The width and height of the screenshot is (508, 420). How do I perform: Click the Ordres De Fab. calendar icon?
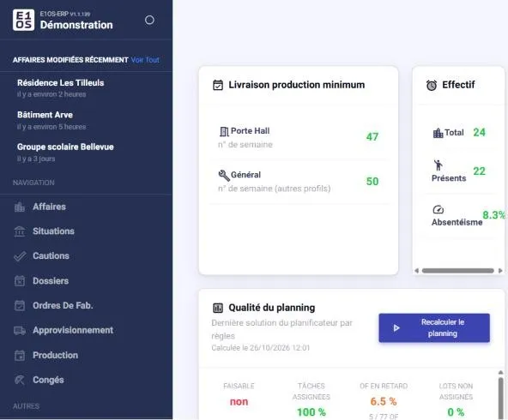pos(20,305)
